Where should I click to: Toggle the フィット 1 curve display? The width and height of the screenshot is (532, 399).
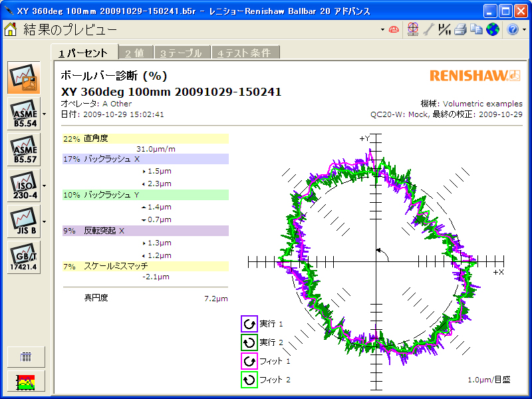(x=249, y=361)
